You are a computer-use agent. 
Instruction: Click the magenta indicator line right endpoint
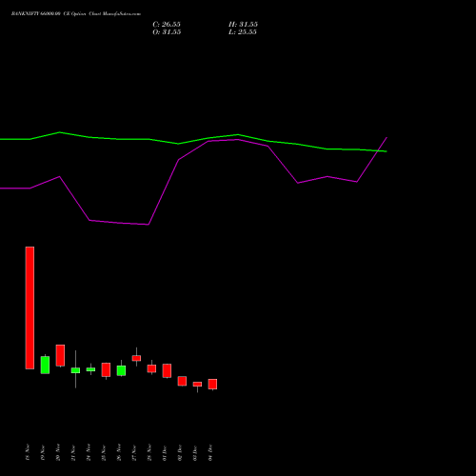[x=387, y=138]
